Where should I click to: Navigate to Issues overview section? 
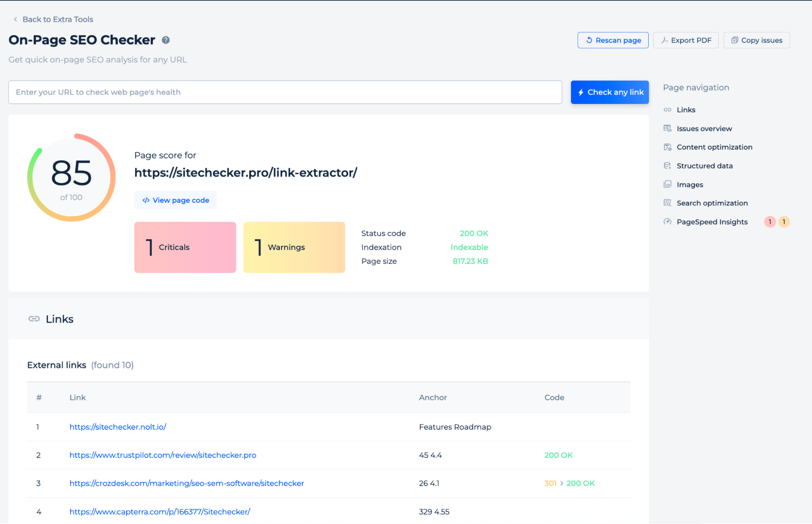tap(704, 128)
